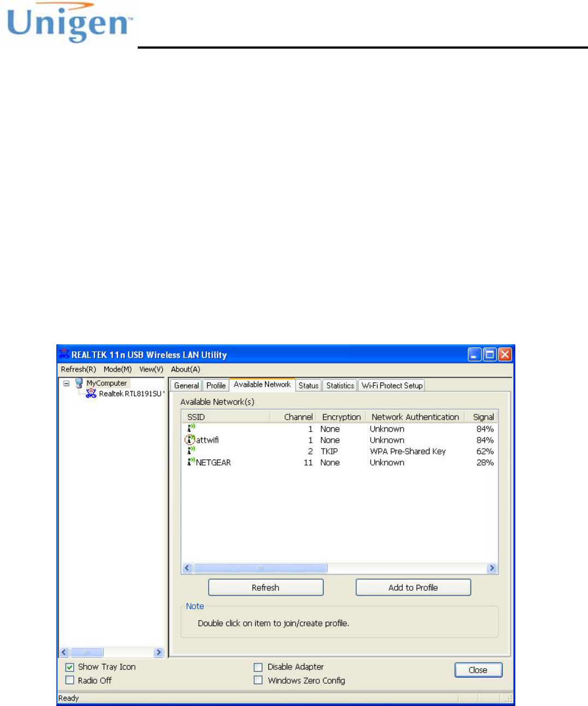This screenshot has width=588, height=706.
Task: Click the WPA Pre-Shared Key cell
Action: (408, 451)
